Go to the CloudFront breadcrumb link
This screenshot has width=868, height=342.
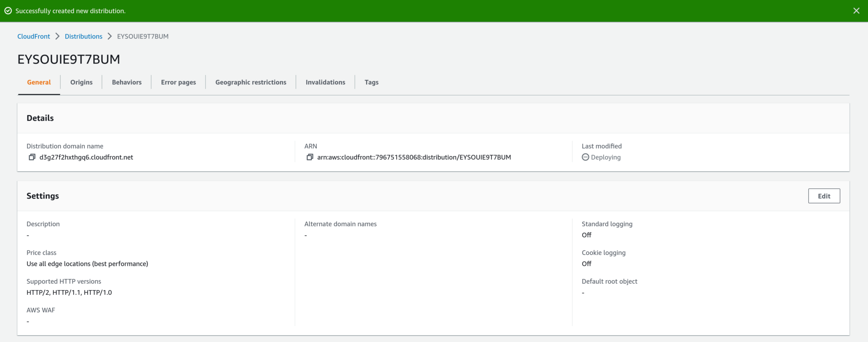point(33,36)
